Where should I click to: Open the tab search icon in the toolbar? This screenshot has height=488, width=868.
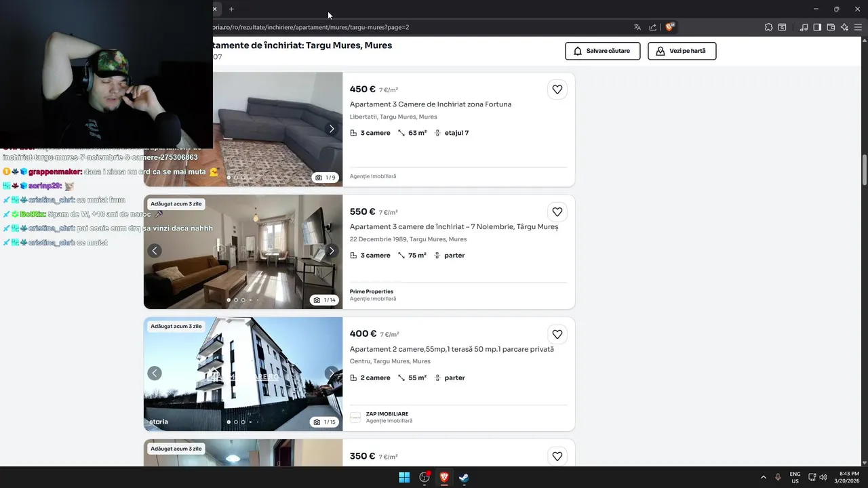coord(782,27)
